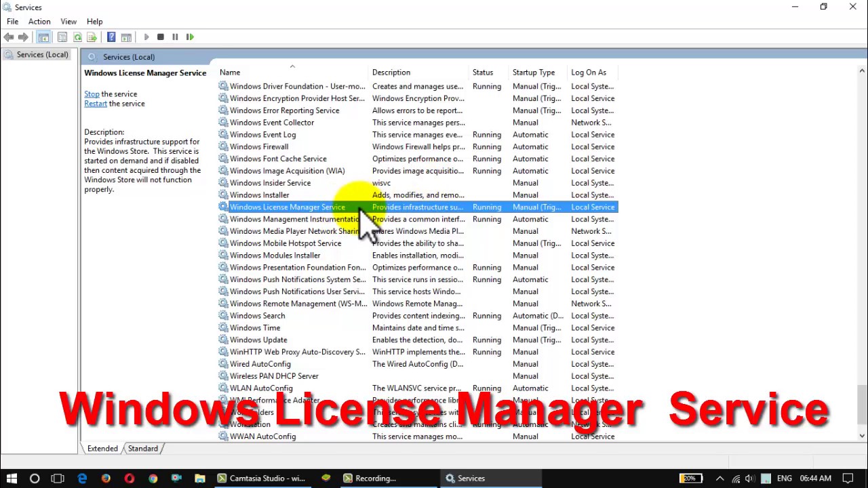Select Windows Remote Management (WS-M... row
868x488 pixels.
click(x=417, y=304)
